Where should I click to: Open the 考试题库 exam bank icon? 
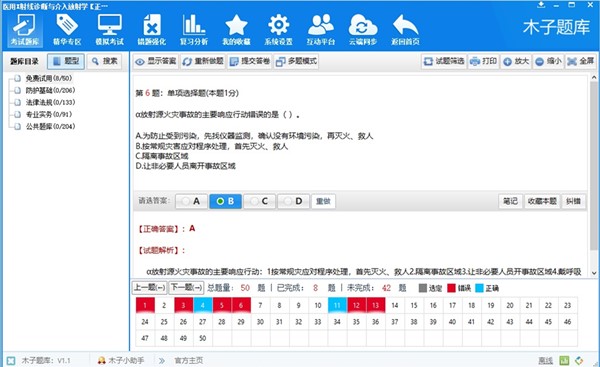(x=25, y=30)
